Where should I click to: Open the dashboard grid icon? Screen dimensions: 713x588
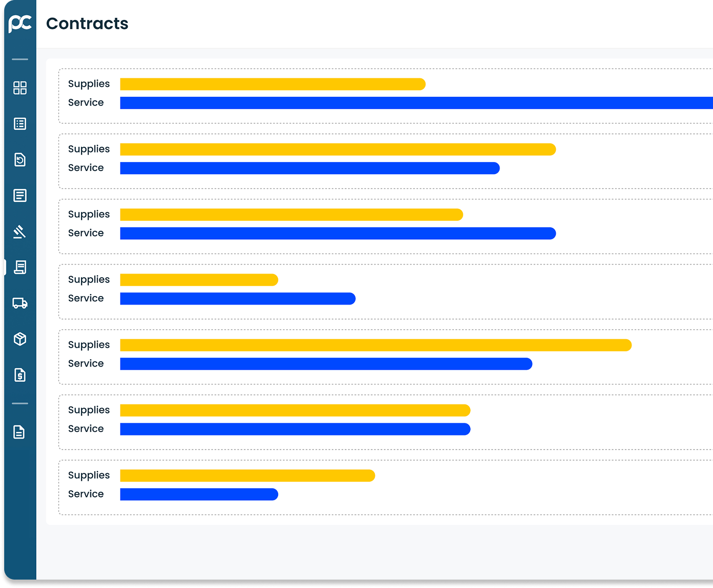(x=20, y=88)
